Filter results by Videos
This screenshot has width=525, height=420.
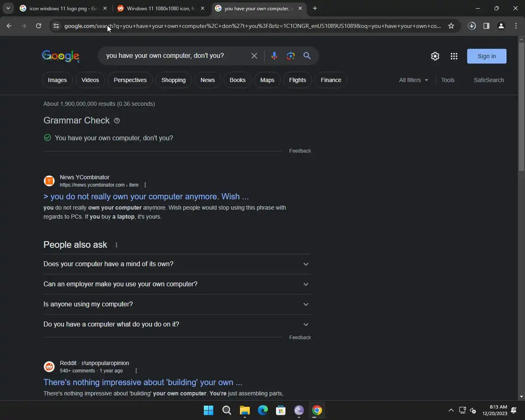pos(90,80)
